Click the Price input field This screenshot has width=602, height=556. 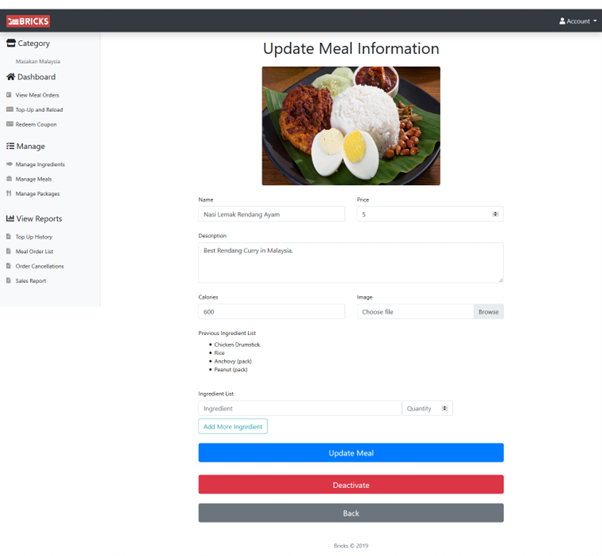(430, 214)
